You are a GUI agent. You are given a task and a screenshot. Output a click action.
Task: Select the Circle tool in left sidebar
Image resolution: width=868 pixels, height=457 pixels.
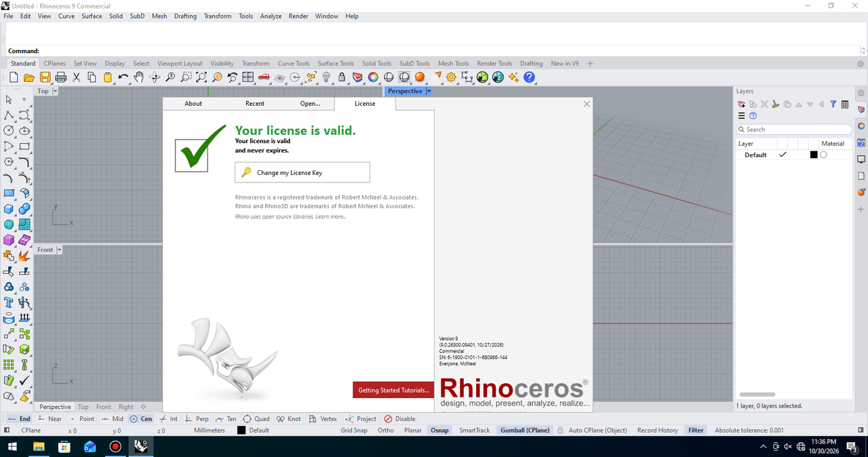(9, 130)
